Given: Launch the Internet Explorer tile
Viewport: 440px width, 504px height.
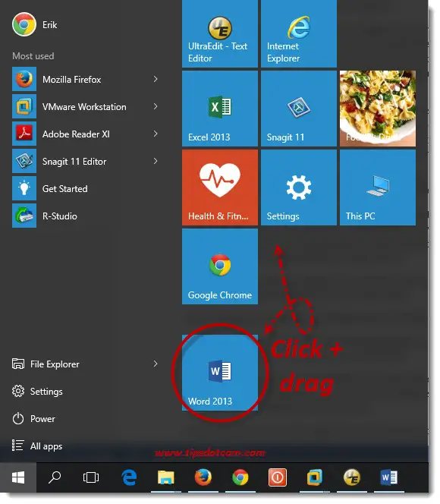Looking at the screenshot, I should pyautogui.click(x=299, y=33).
